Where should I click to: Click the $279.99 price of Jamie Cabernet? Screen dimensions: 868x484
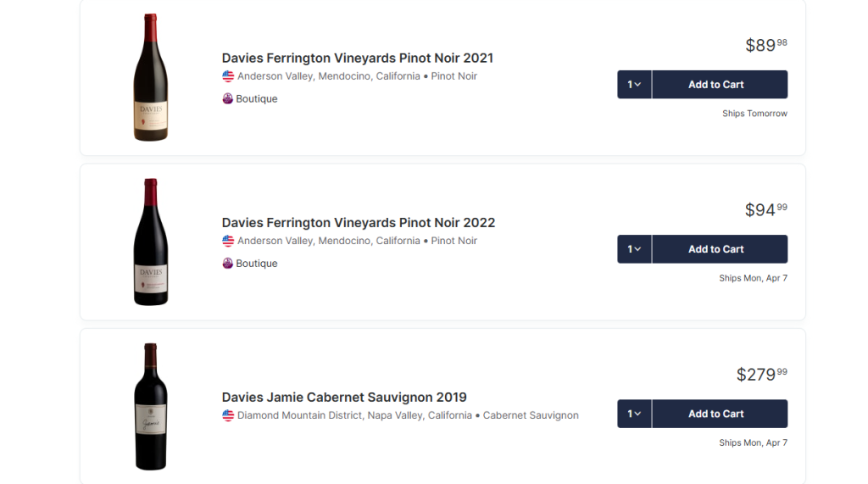tap(761, 374)
